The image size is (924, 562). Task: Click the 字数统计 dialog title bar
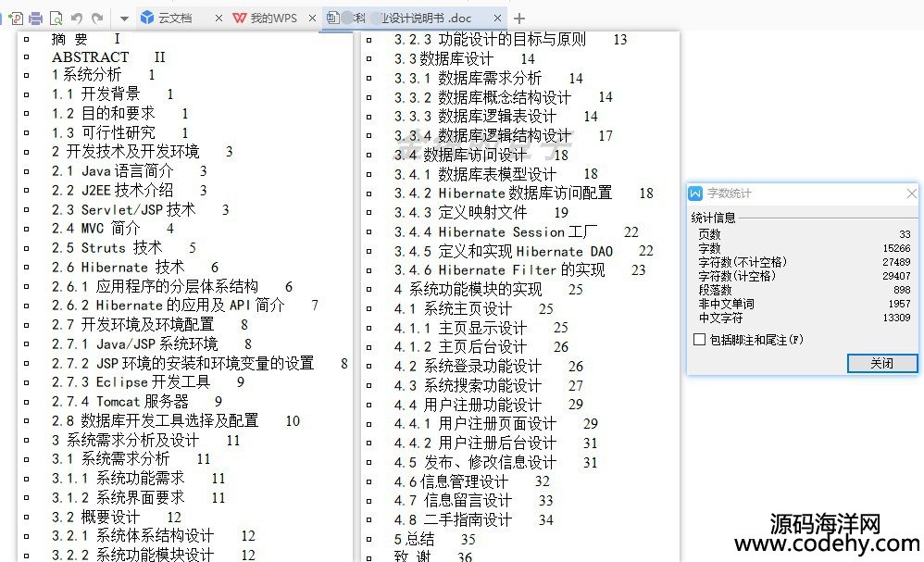coord(796,194)
